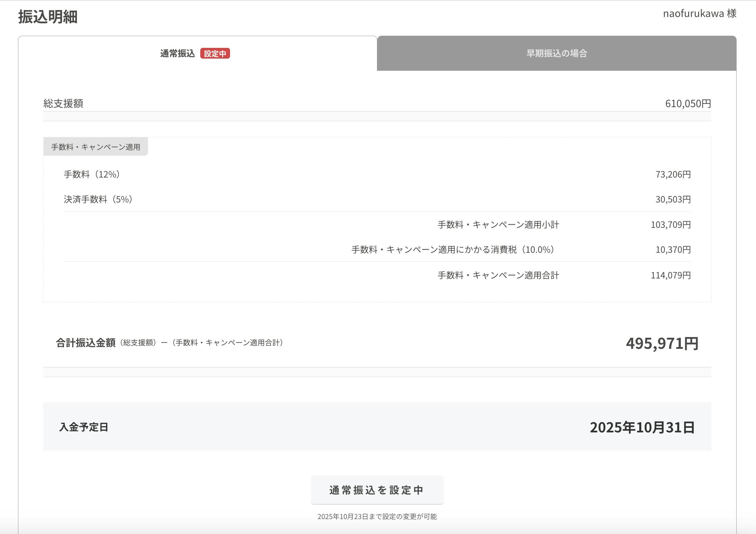The height and width of the screenshot is (534, 756).
Task: Click the 30,503円 payment fee amount
Action: point(673,199)
